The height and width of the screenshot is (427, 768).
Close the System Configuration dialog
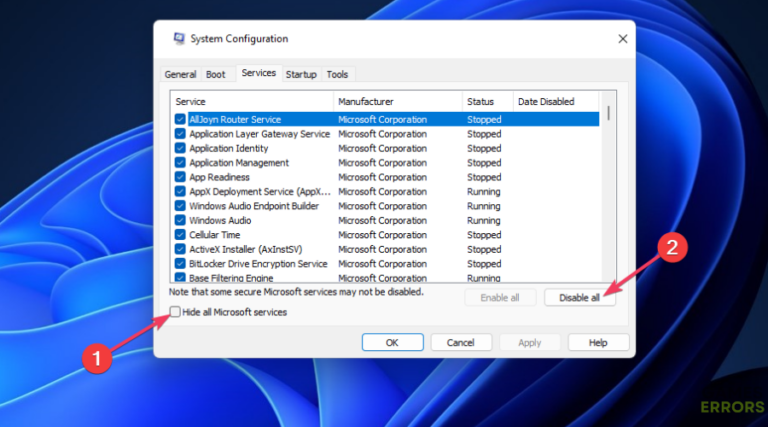tap(622, 39)
